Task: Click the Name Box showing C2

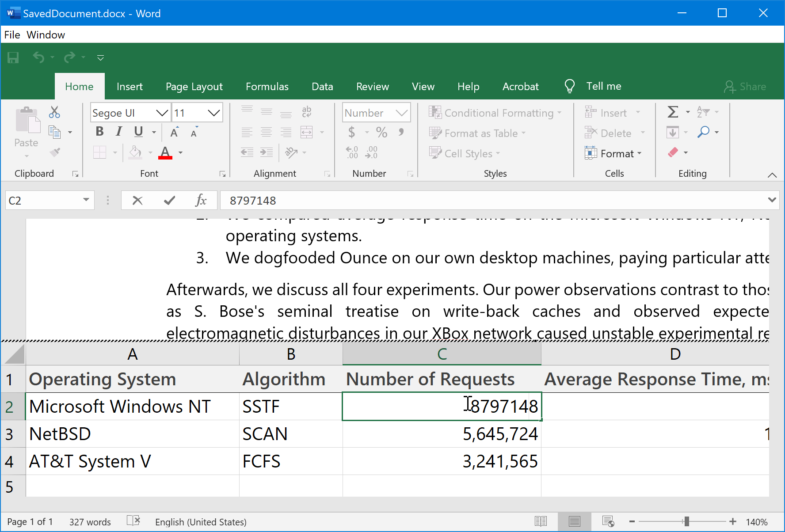Action: [x=44, y=200]
